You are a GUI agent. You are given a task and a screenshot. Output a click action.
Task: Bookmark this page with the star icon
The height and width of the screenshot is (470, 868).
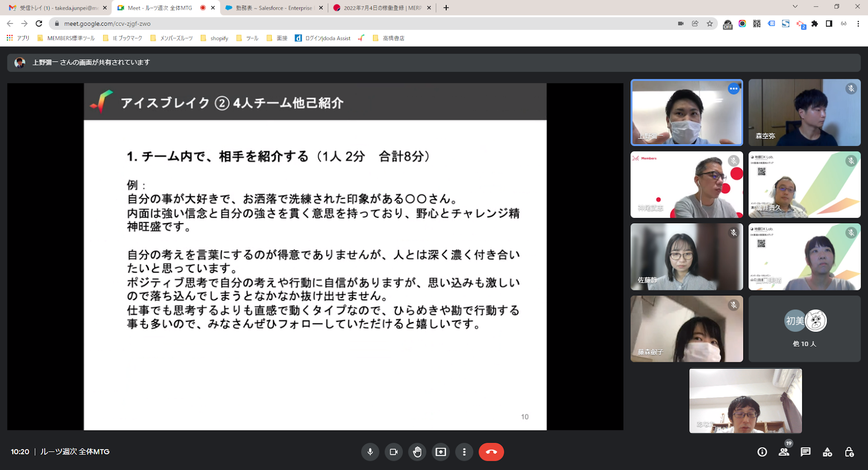coord(710,23)
